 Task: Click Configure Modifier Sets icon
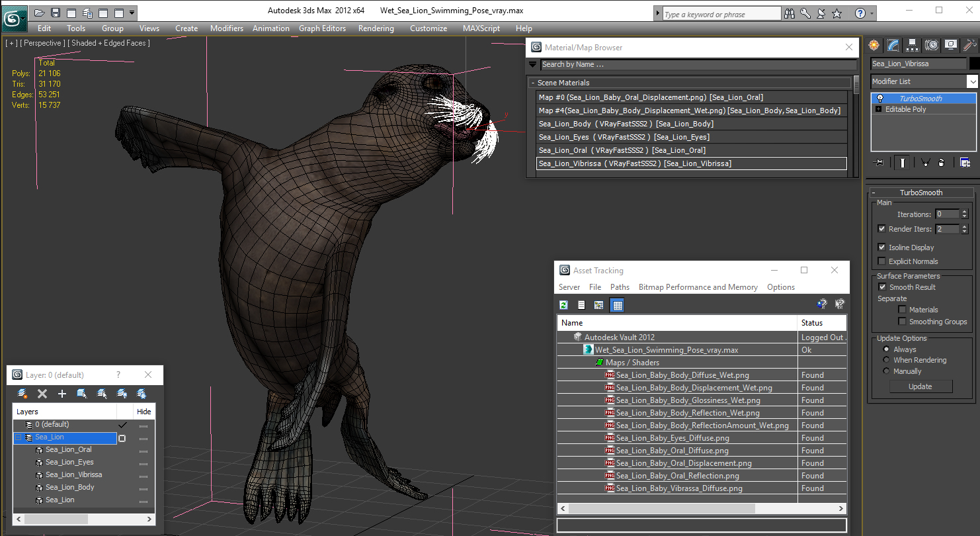click(x=965, y=163)
